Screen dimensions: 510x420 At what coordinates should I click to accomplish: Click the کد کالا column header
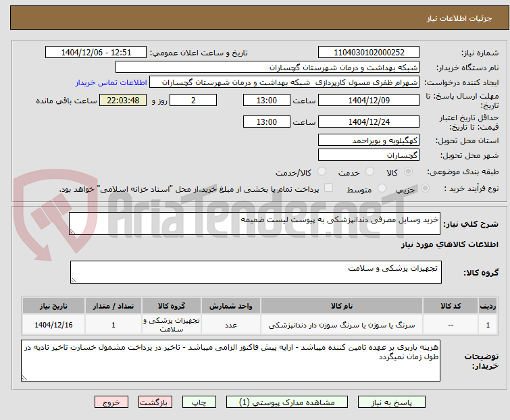click(451, 306)
